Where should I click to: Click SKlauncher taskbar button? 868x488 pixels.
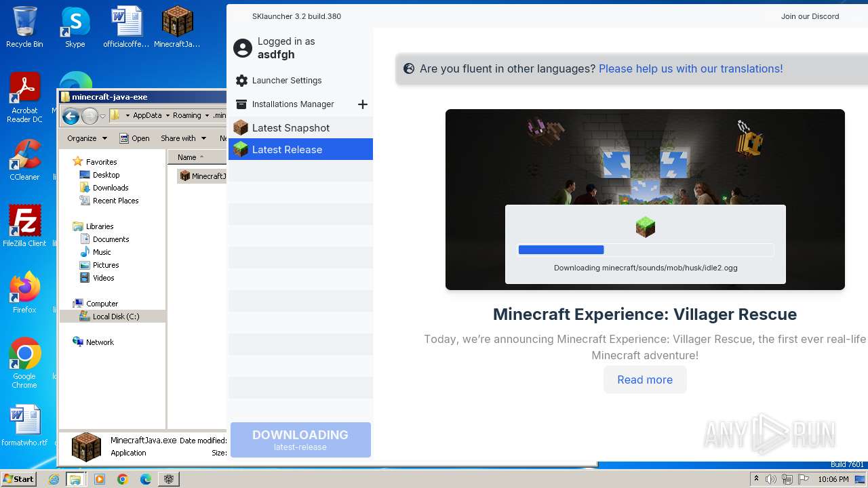pos(169,479)
